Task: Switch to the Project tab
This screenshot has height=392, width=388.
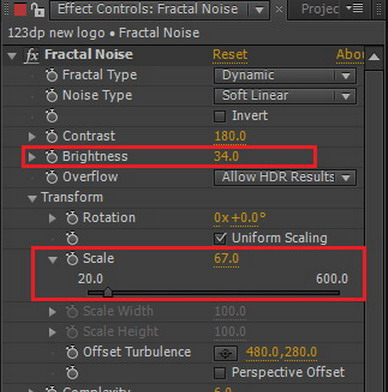Action: pyautogui.click(x=319, y=9)
